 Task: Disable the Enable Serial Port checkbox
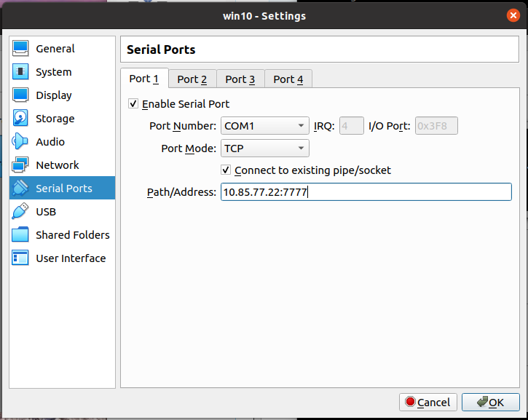coord(133,104)
